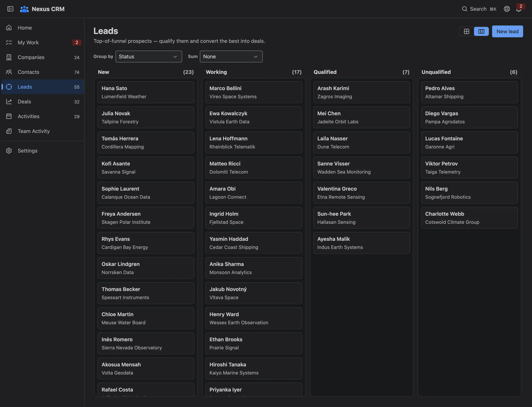The image size is (532, 407).
Task: Go to My Work in sidebar
Action: [43, 42]
